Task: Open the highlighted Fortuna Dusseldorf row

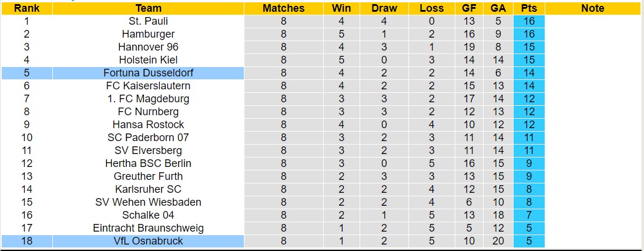Action: click(x=148, y=73)
